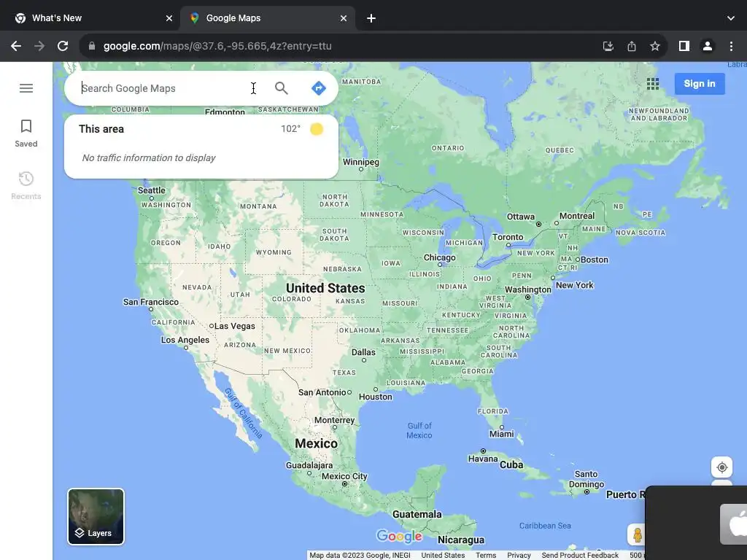Image resolution: width=747 pixels, height=560 pixels.
Task: Click the Winnipeg label on map
Action: [360, 162]
